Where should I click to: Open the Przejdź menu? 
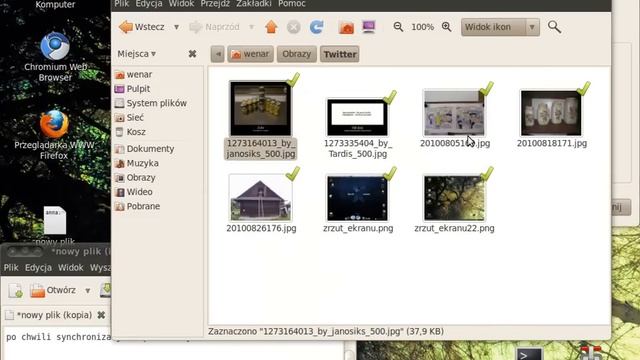(215, 4)
